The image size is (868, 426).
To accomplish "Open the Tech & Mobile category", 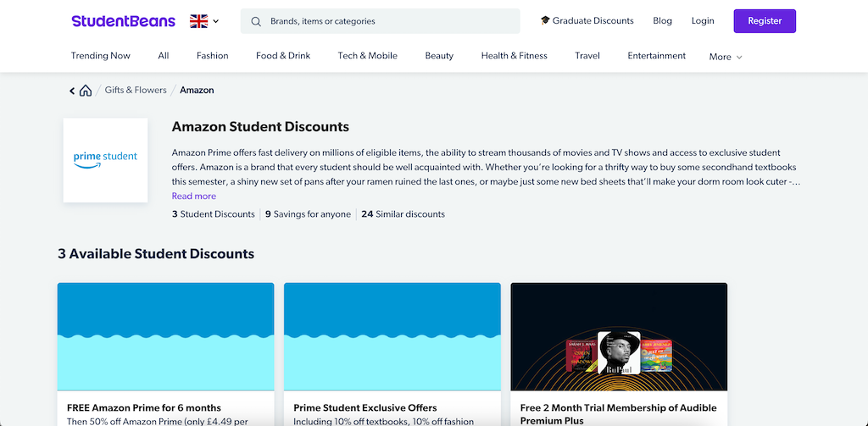I will click(x=368, y=55).
